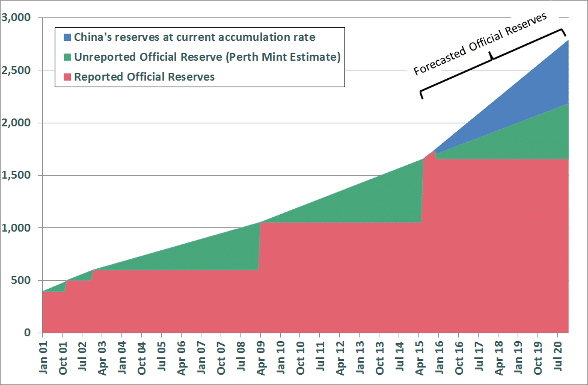
Task: Click the 1,500 y-axis label
Action: (x=16, y=175)
